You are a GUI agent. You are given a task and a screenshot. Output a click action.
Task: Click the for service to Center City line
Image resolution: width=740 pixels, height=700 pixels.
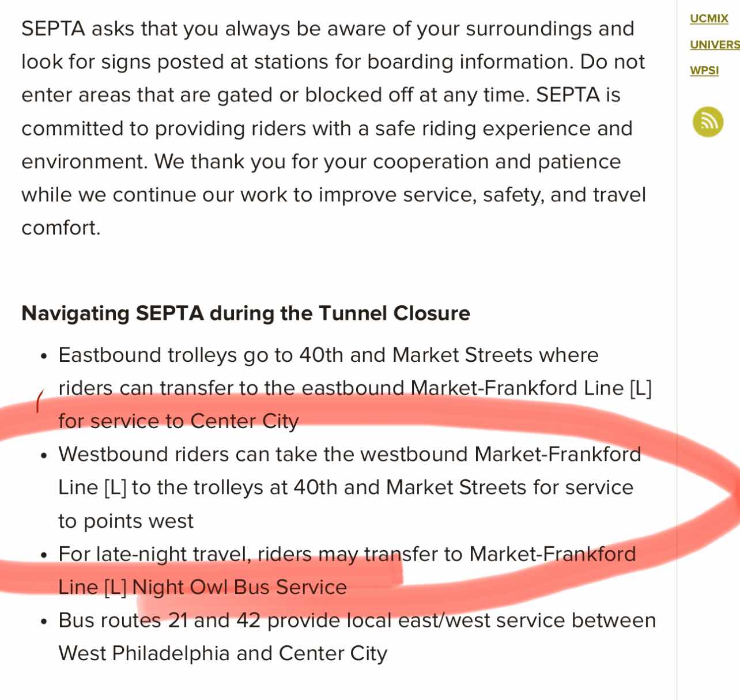pyautogui.click(x=179, y=421)
